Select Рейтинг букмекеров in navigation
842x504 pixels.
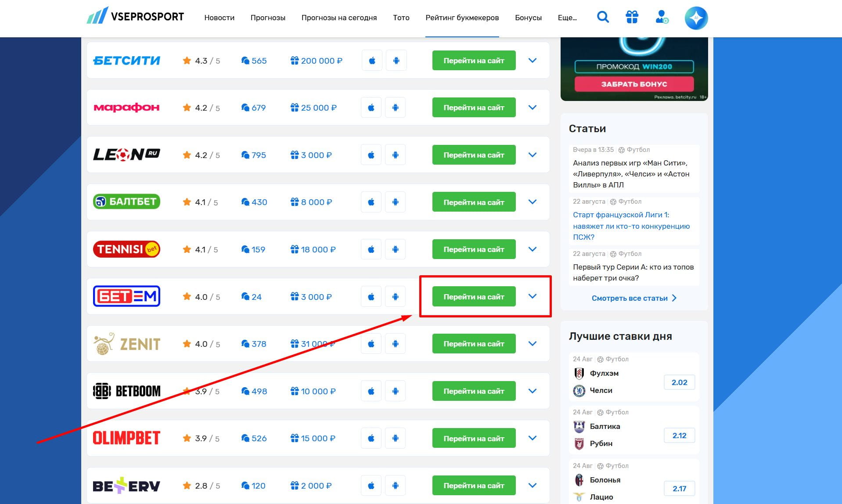point(462,18)
